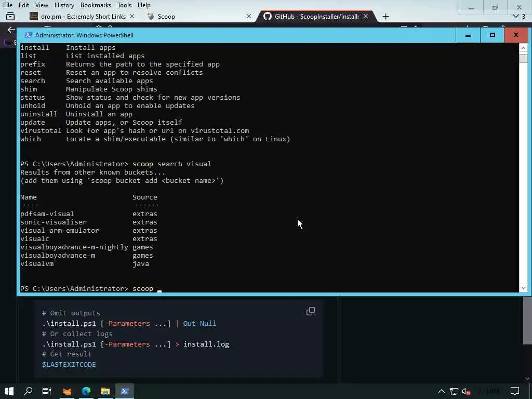The image size is (532, 399).
Task: Open the muted volume tray icon
Action: [x=467, y=391]
